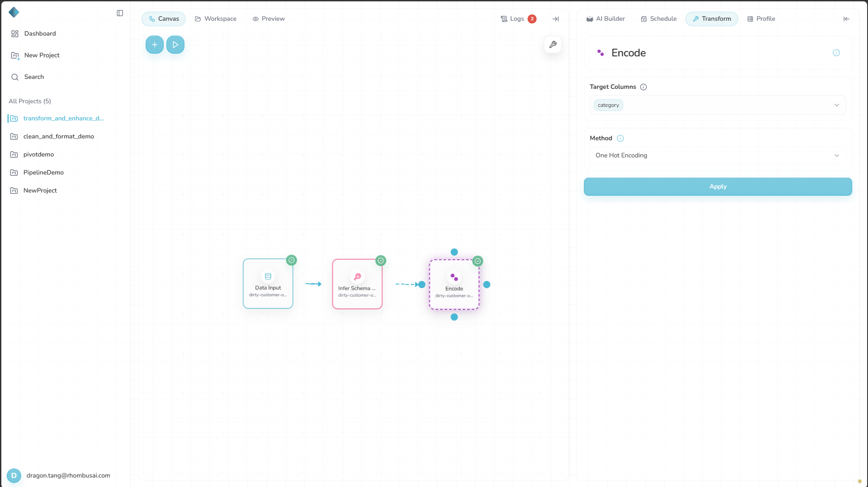The height and width of the screenshot is (487, 868).
Task: Select the Encode node
Action: pyautogui.click(x=455, y=285)
